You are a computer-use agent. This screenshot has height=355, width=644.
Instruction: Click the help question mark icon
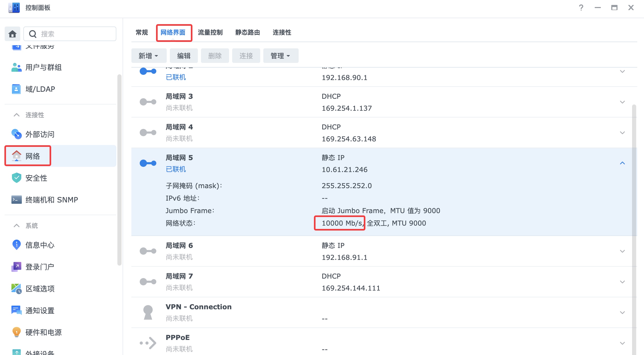click(x=581, y=8)
